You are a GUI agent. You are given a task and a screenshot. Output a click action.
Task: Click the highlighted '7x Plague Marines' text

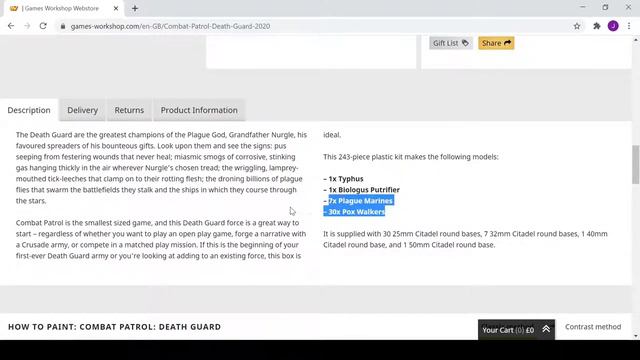[360, 201]
